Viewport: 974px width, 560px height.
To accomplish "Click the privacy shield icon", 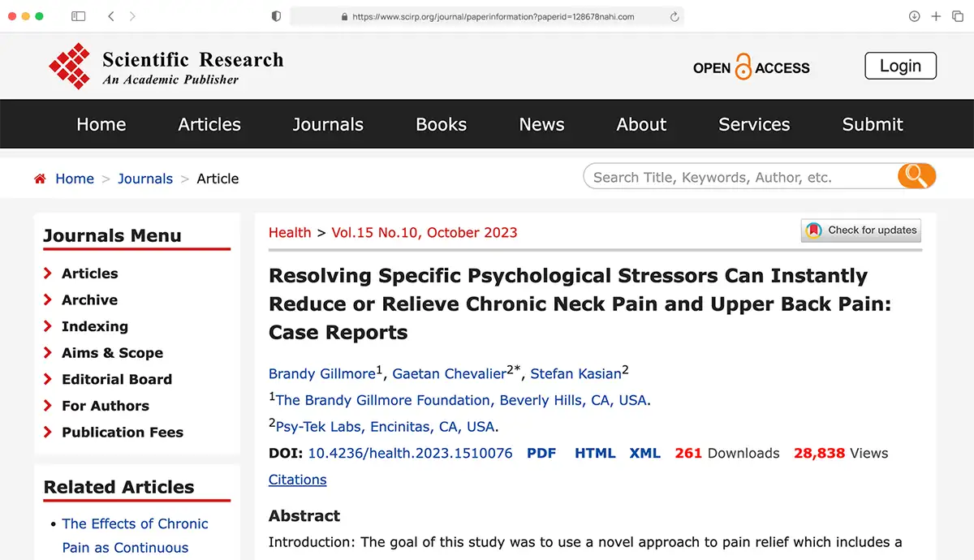I will 276,16.
